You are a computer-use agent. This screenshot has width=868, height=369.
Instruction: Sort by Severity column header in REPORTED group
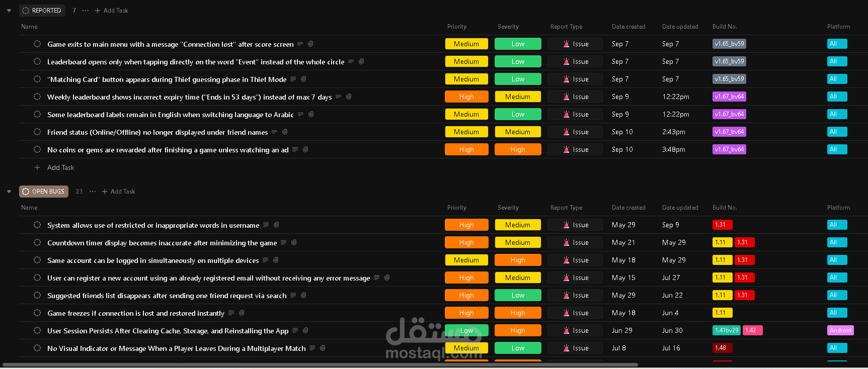(508, 27)
